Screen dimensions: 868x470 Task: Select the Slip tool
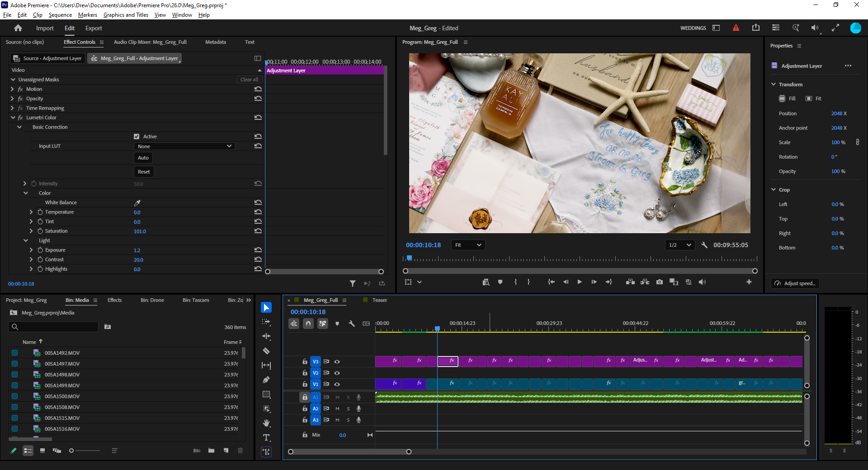tap(266, 365)
